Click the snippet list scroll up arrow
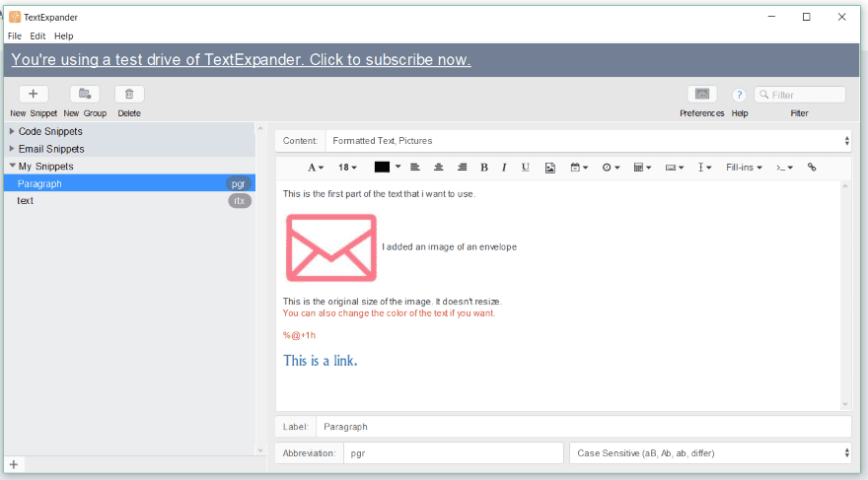Image resolution: width=868 pixels, height=480 pixels. click(x=260, y=128)
